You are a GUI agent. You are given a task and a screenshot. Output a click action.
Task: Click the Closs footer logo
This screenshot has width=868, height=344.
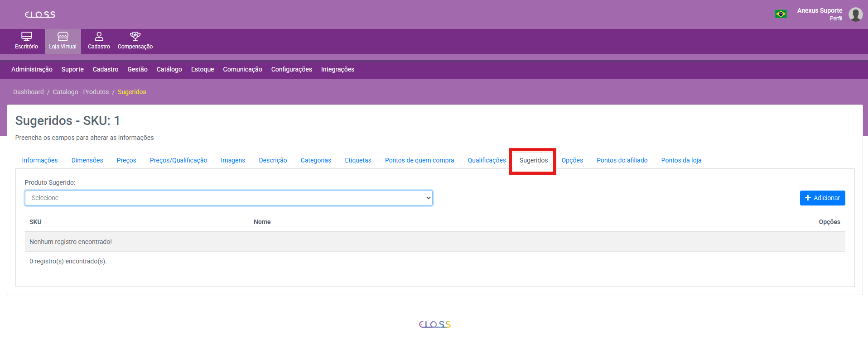[x=434, y=324]
